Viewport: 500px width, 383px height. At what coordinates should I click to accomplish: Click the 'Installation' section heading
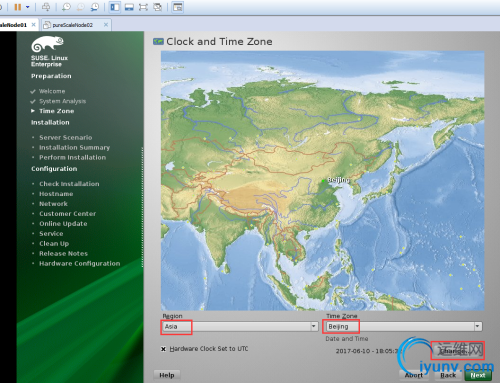(x=50, y=122)
